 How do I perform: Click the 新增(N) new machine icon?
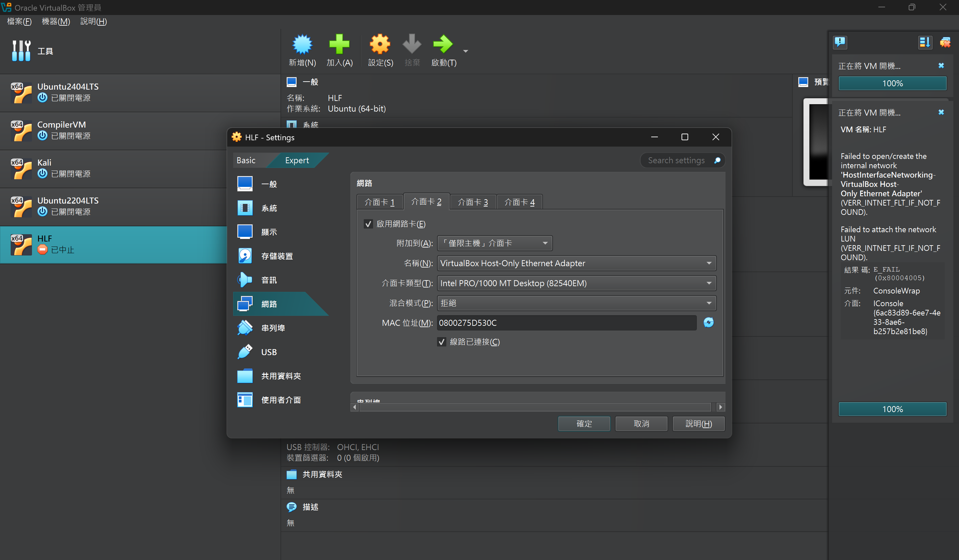(x=302, y=44)
